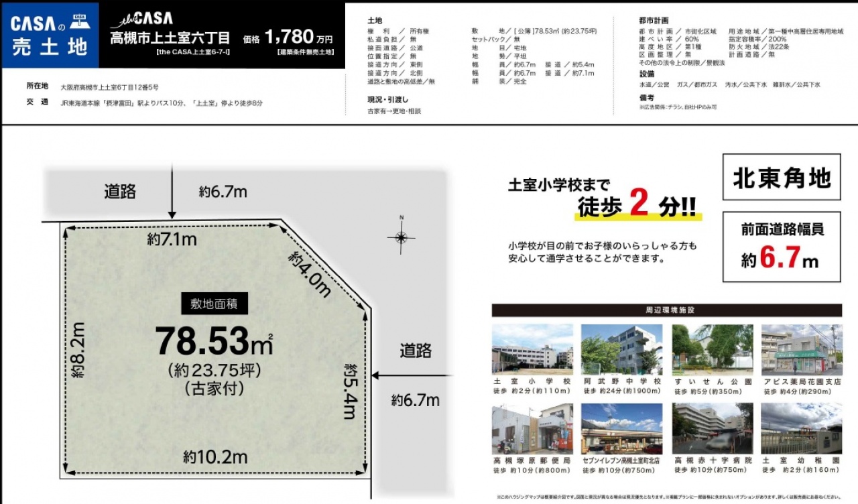
Task: Select the 交通 access line
Action: tap(145, 103)
